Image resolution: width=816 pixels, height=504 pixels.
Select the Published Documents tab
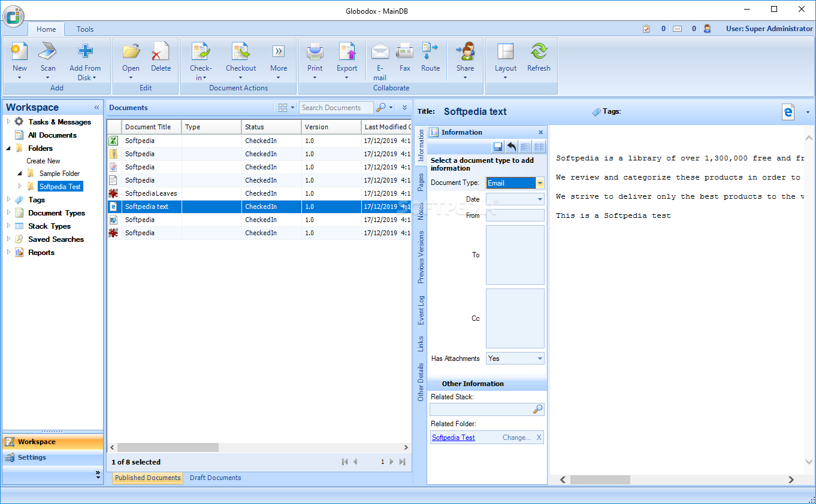pos(147,478)
